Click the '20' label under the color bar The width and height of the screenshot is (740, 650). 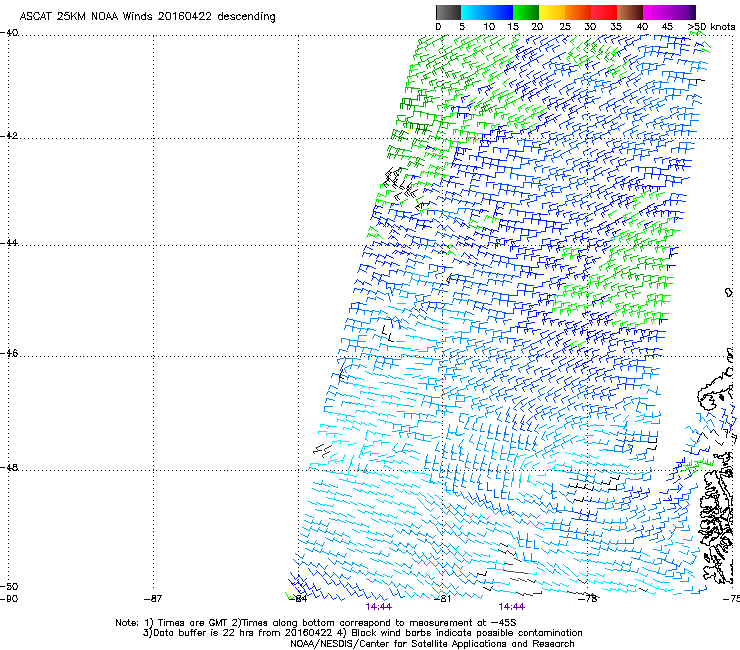point(538,27)
